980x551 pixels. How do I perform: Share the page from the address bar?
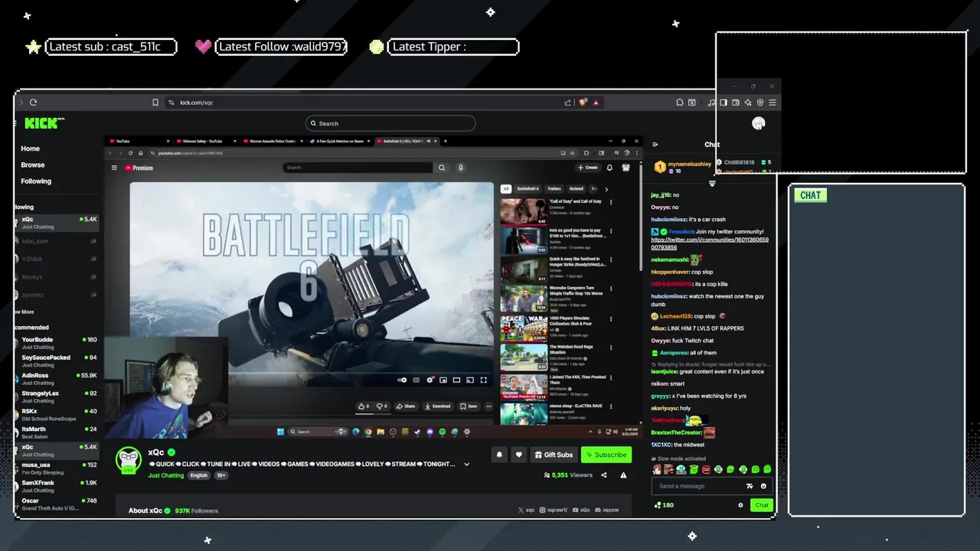coord(567,103)
